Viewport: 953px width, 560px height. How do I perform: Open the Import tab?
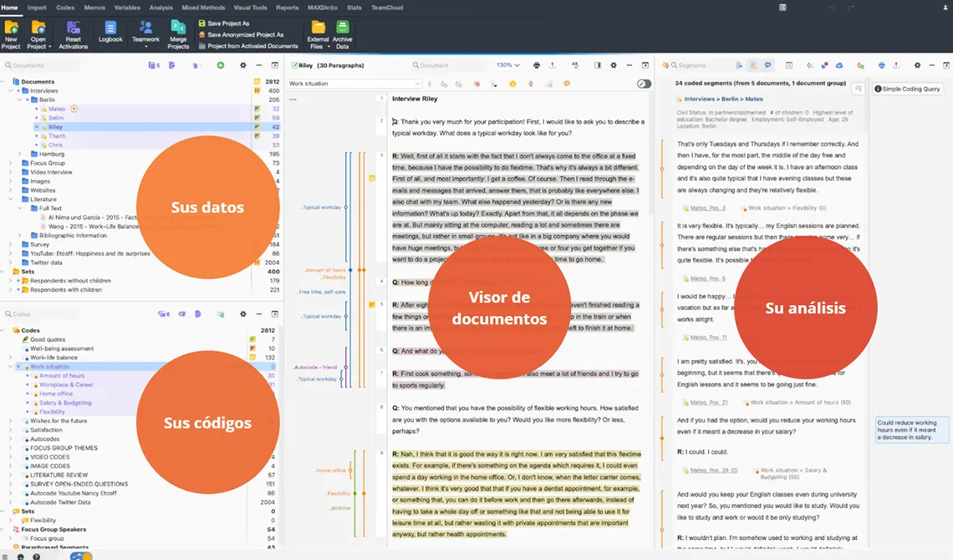pos(37,8)
